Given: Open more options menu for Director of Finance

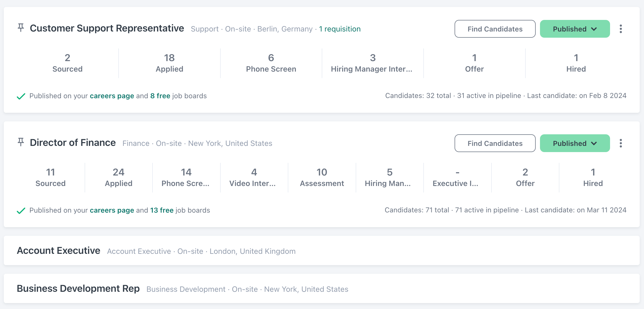Looking at the screenshot, I should 621,143.
